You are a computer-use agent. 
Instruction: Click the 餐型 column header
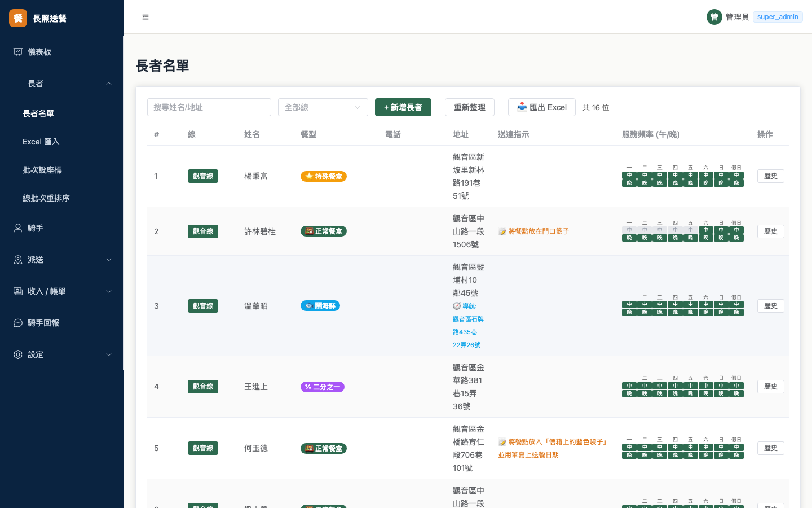(x=308, y=134)
